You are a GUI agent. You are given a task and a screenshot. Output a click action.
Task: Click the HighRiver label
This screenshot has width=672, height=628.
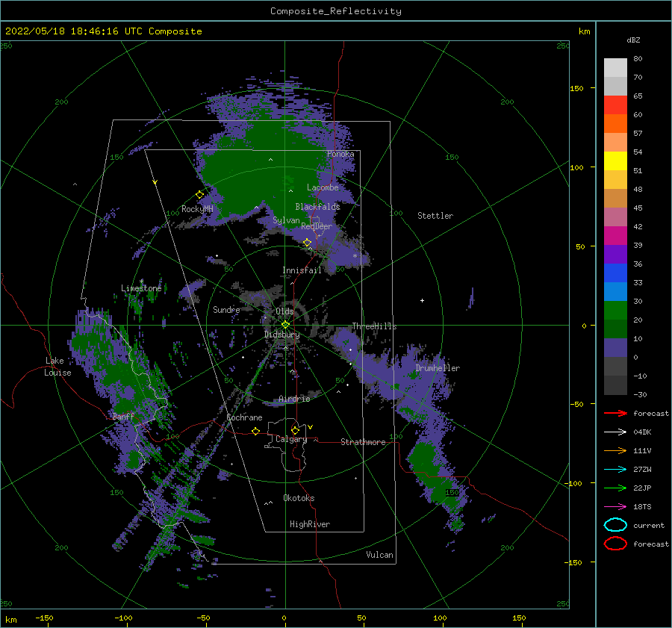pos(310,524)
